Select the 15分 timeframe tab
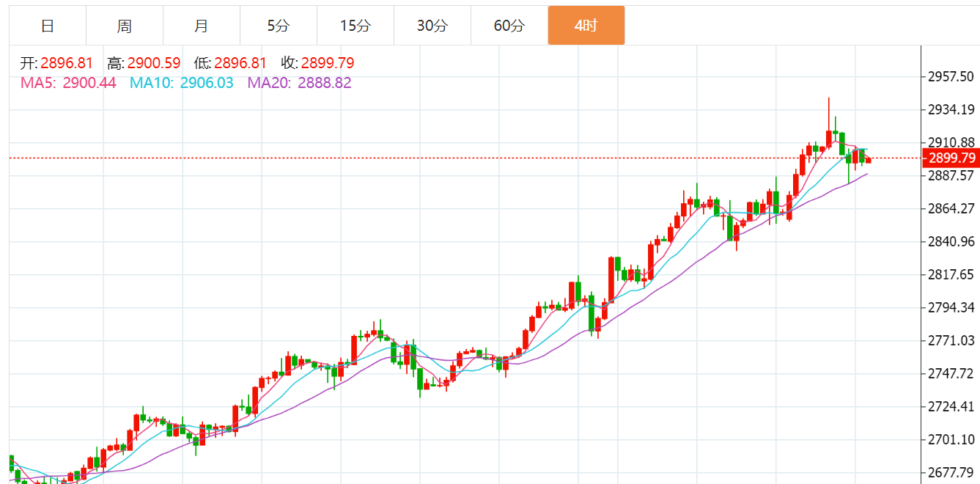Screen dimensions: 980x484 point(355,26)
